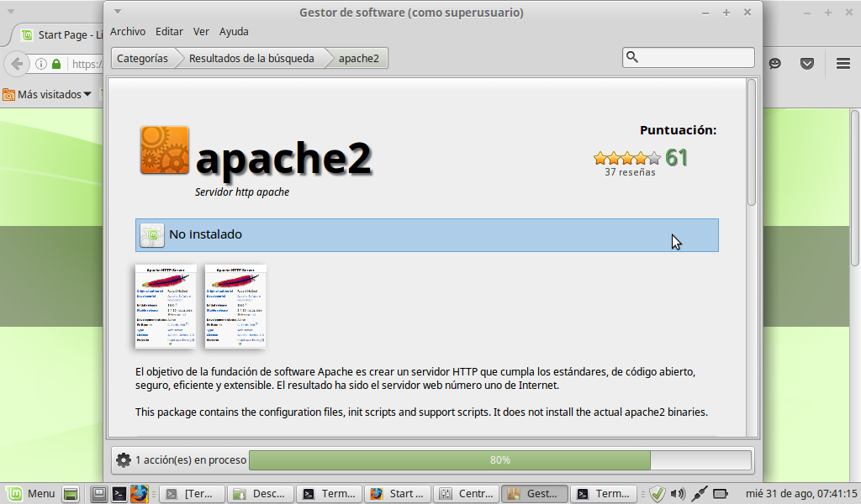Click the volume speaker icon in system tray
The height and width of the screenshot is (504, 861).
click(678, 494)
